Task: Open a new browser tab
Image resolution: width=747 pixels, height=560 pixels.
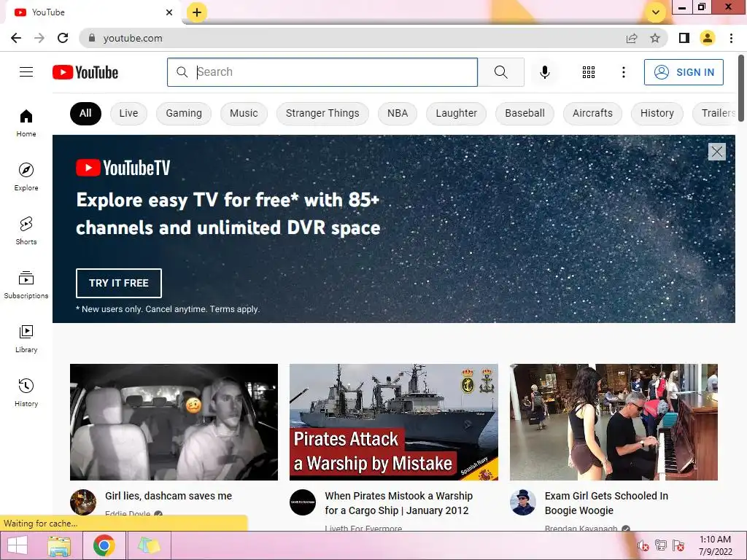Action: [197, 12]
